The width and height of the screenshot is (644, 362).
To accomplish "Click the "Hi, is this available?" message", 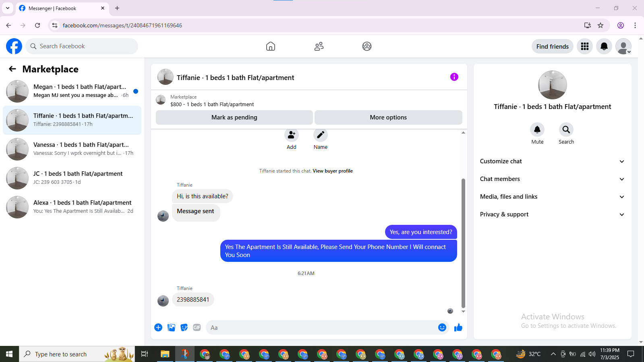I will pos(202,196).
